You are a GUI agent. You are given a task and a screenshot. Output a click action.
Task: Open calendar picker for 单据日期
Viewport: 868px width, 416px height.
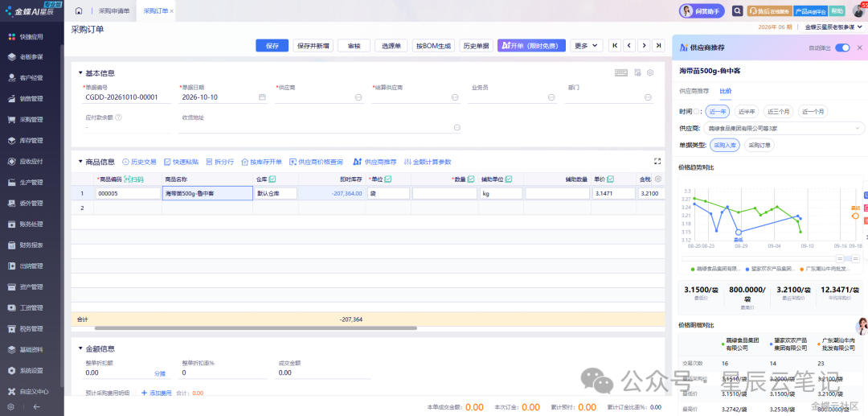[x=262, y=97]
